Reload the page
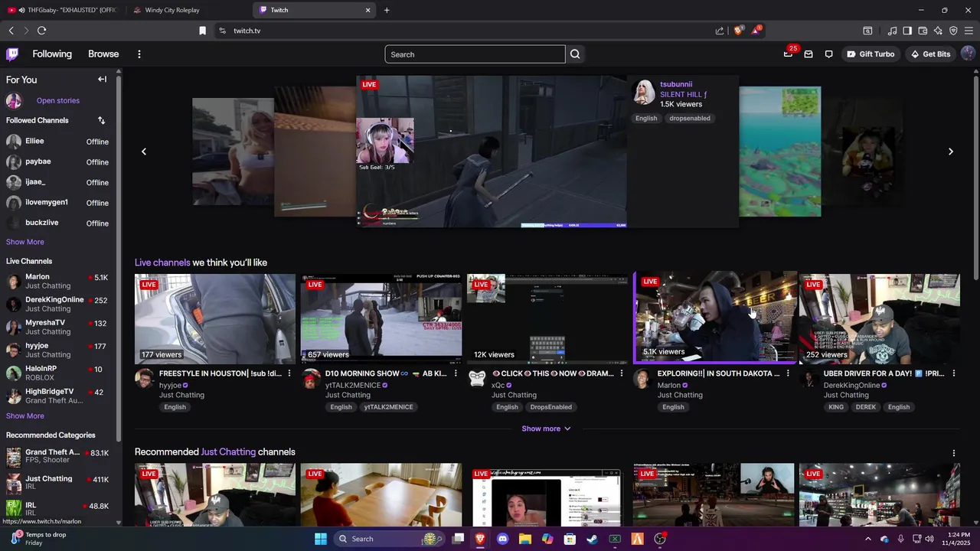Image resolution: width=980 pixels, height=551 pixels. click(42, 31)
